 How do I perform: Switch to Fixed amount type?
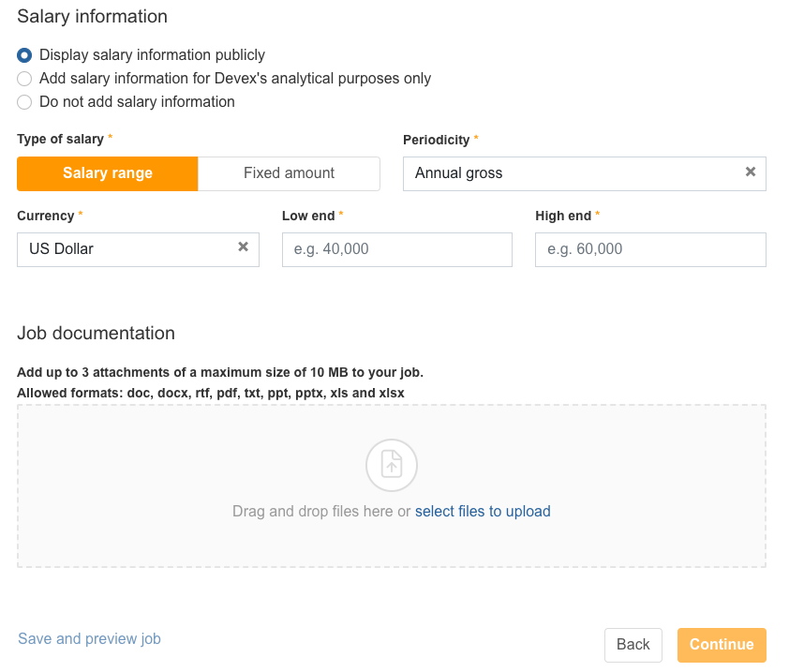pos(289,173)
